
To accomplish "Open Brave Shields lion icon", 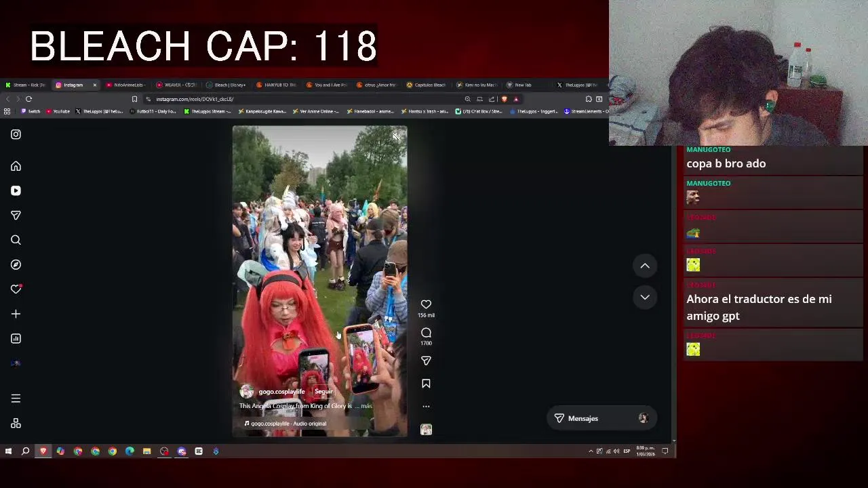I will pyautogui.click(x=504, y=99).
